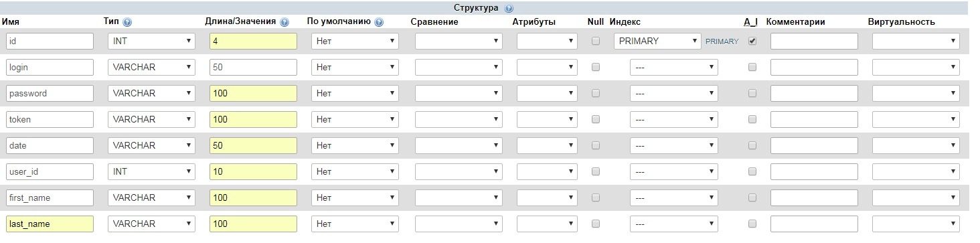980x243 pixels.
Task: Enable Null checkbox for login row
Action: coord(596,67)
